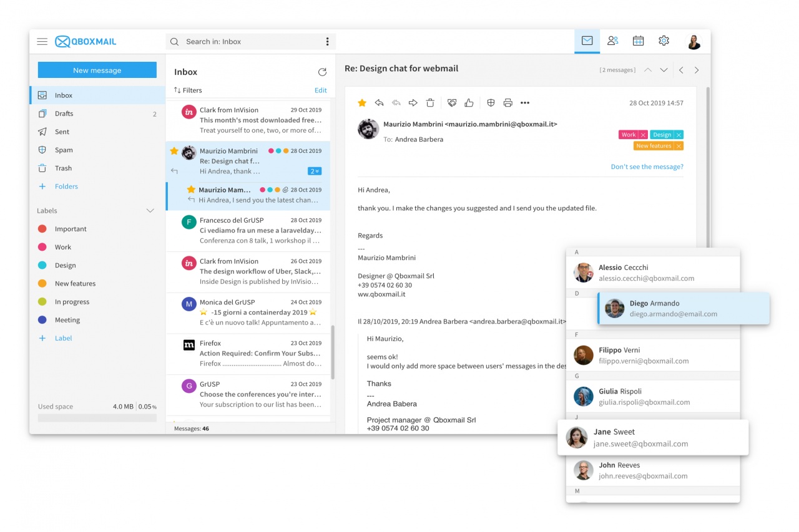Select the Spam folder in sidebar
Screen dimensions: 799x532
pyautogui.click(x=64, y=150)
